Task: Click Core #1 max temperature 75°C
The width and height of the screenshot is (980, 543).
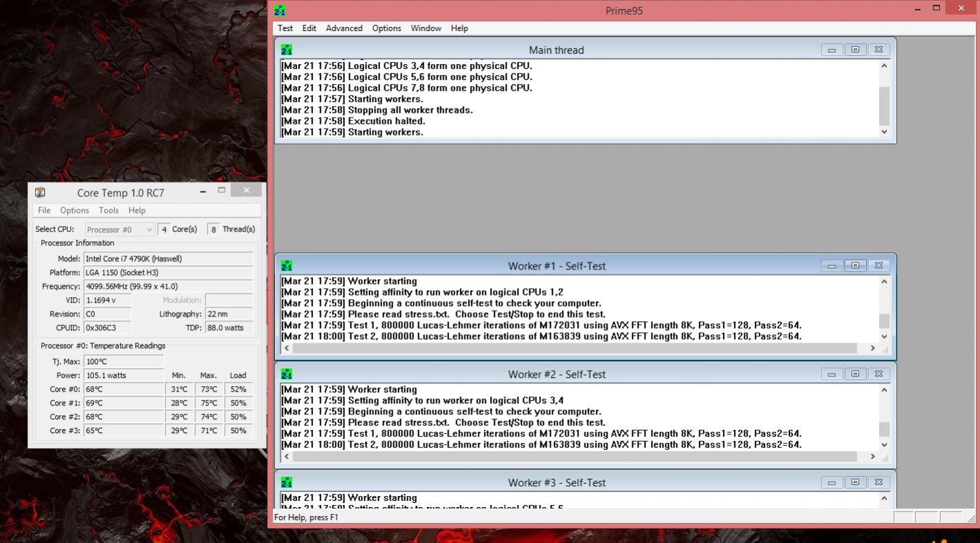Action: click(x=209, y=403)
